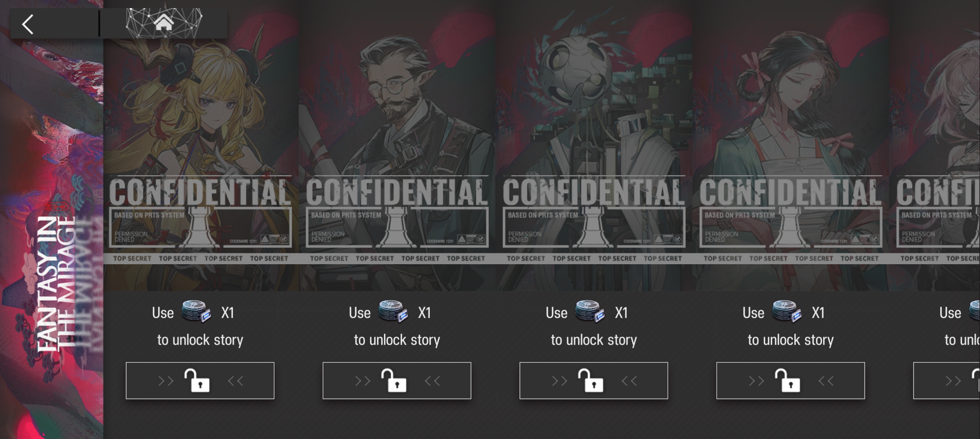Tap film reel item under bearded man card
This screenshot has height=439, width=980.
(393, 312)
